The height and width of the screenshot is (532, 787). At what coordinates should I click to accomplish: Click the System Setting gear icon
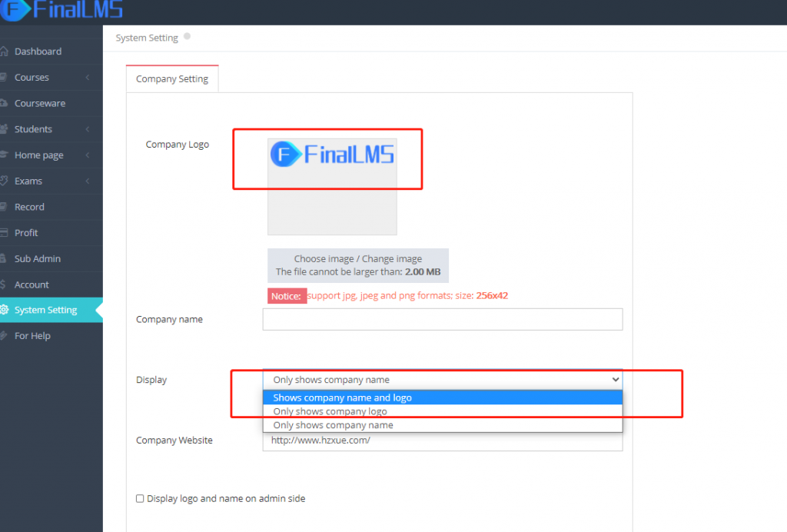[4, 310]
